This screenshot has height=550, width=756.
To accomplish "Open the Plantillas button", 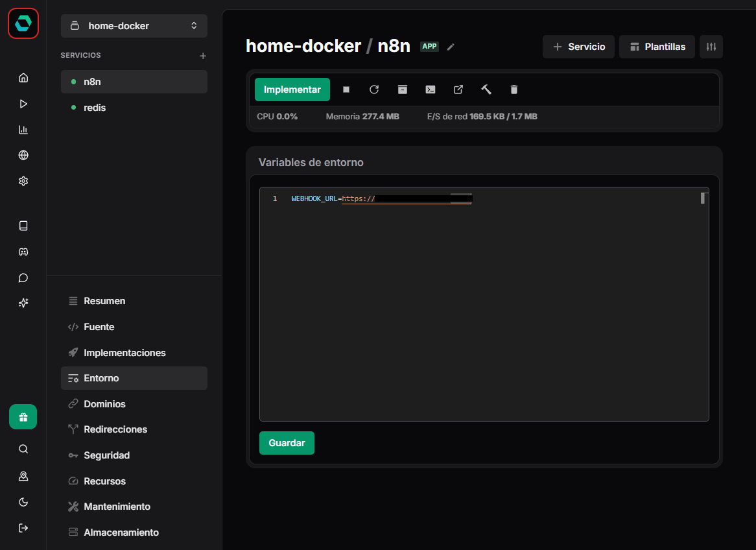I will (x=657, y=47).
